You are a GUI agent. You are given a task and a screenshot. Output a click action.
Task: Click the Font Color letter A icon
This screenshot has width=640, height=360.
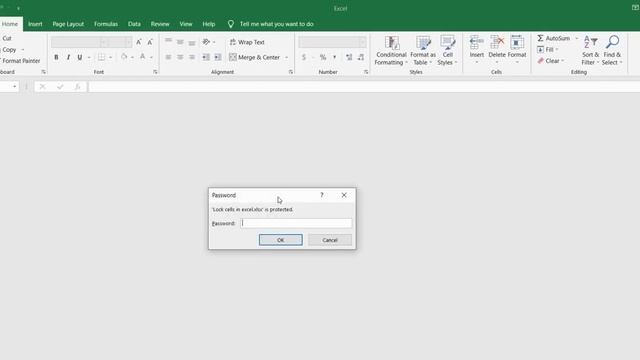[x=142, y=57]
